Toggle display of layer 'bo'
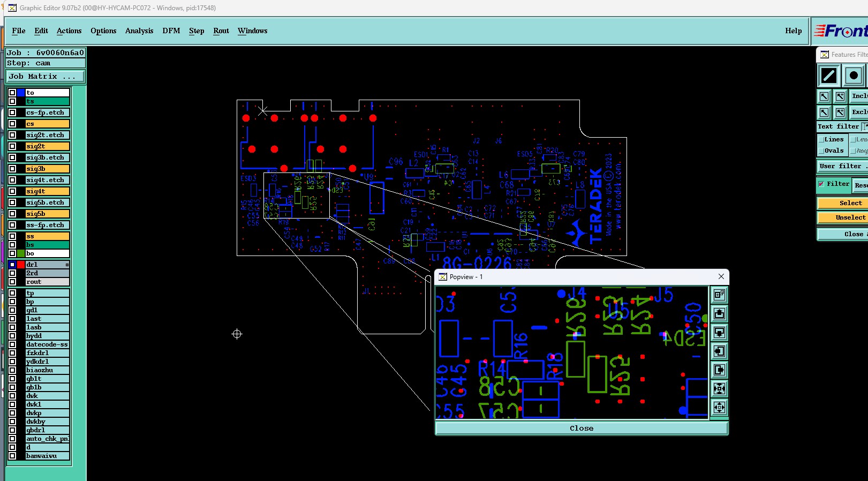868x481 pixels. tap(12, 253)
